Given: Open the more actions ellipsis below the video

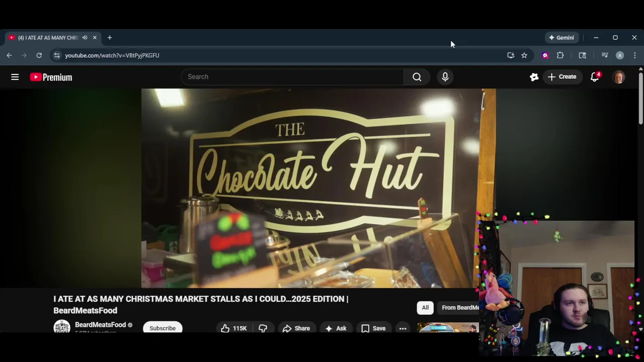Looking at the screenshot, I should 403,328.
